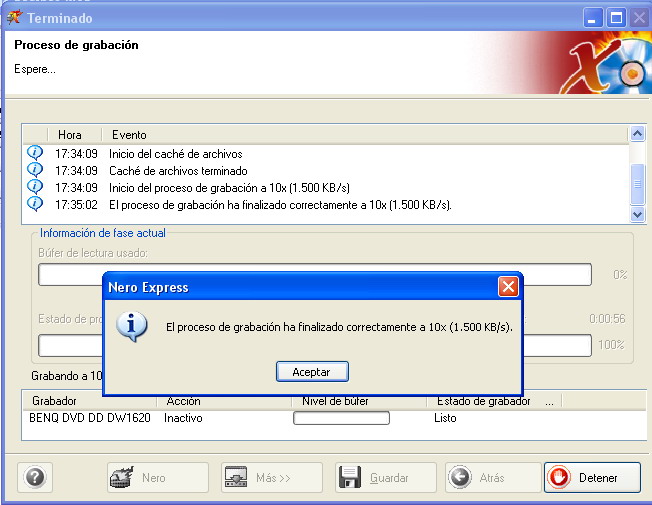Click the Nero button with the burning colosseum icon
The height and width of the screenshot is (505, 652).
[158, 478]
